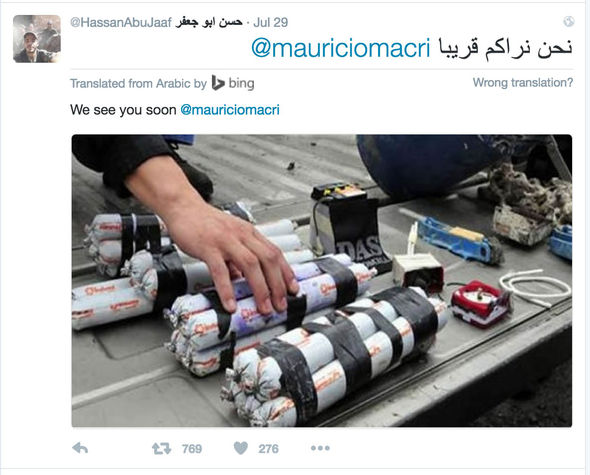
Task: Open the attached photo of taped bundles
Action: 322,281
